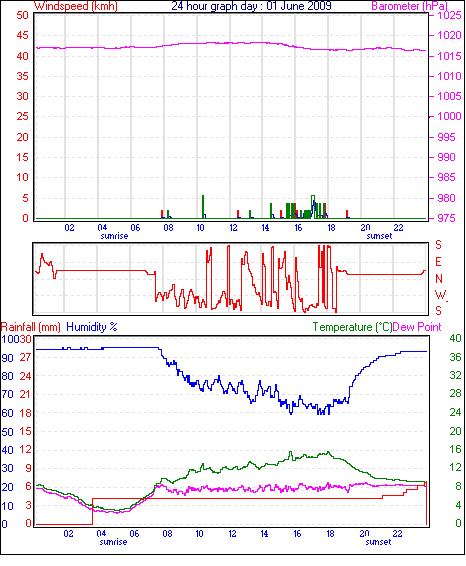Click "sunrise" under the windspeed chart
466x566 pixels.
(x=114, y=236)
